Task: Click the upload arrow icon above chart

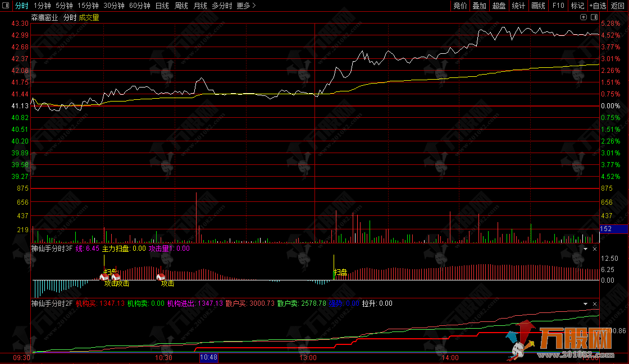Action: (x=584, y=17)
